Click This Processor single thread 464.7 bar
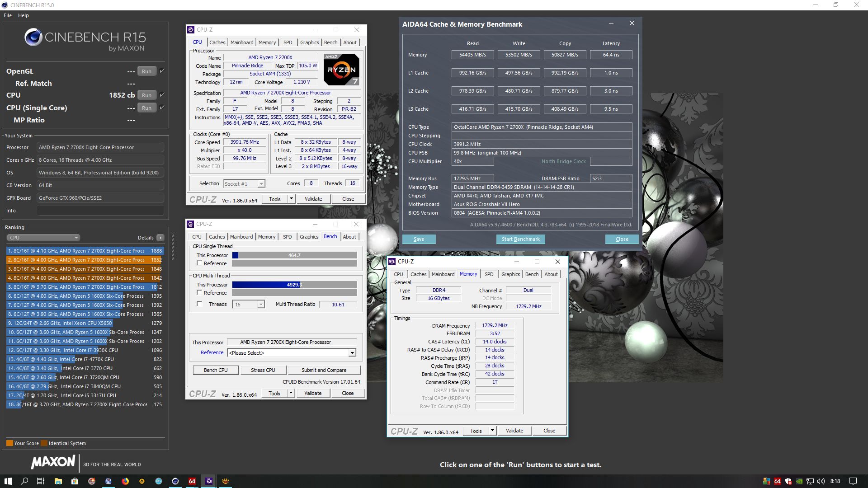 point(295,255)
